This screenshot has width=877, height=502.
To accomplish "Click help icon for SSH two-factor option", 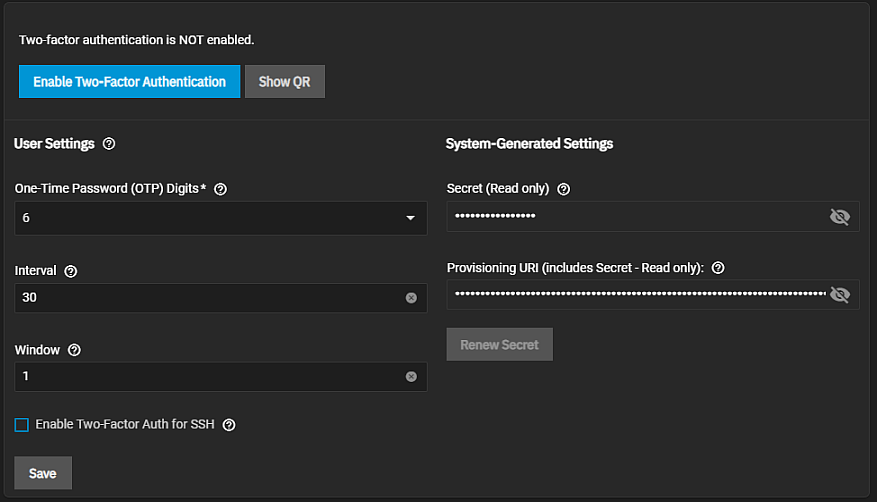I will pyautogui.click(x=229, y=425).
